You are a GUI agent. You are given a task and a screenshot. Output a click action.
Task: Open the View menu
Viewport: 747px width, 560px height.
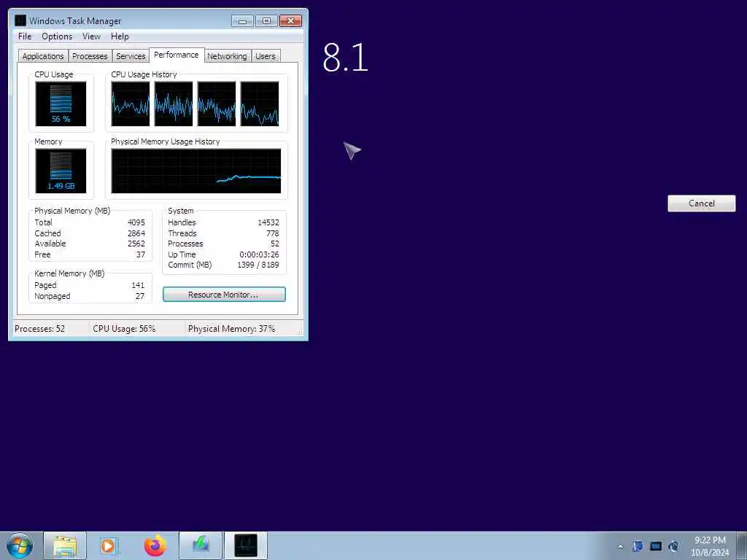91,36
